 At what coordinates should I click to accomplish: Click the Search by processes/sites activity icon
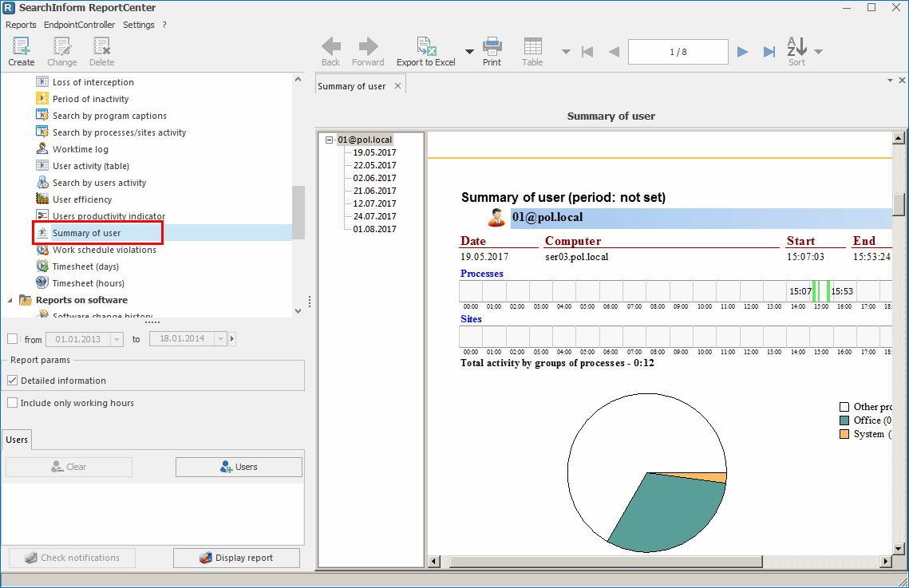42,132
